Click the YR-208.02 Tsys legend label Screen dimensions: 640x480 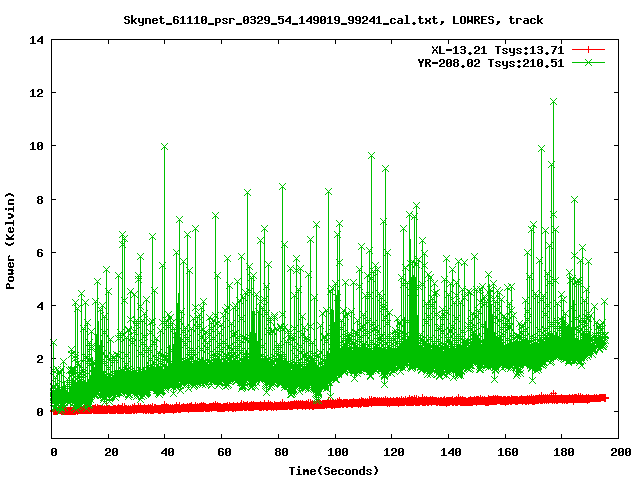pos(490,62)
